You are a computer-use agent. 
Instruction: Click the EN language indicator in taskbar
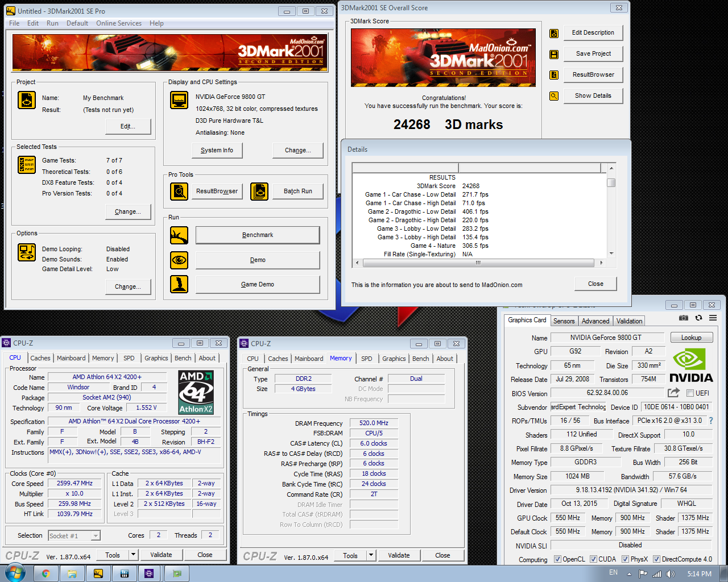613,572
